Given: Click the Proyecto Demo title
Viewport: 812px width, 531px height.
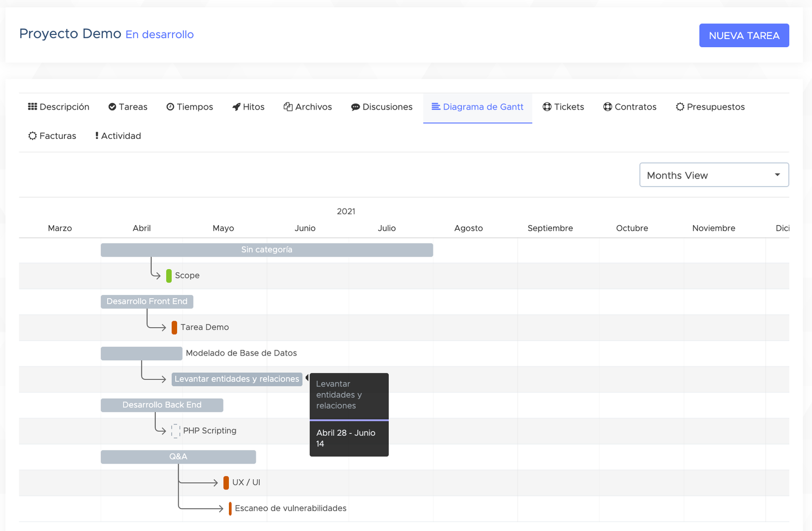Looking at the screenshot, I should 70,33.
